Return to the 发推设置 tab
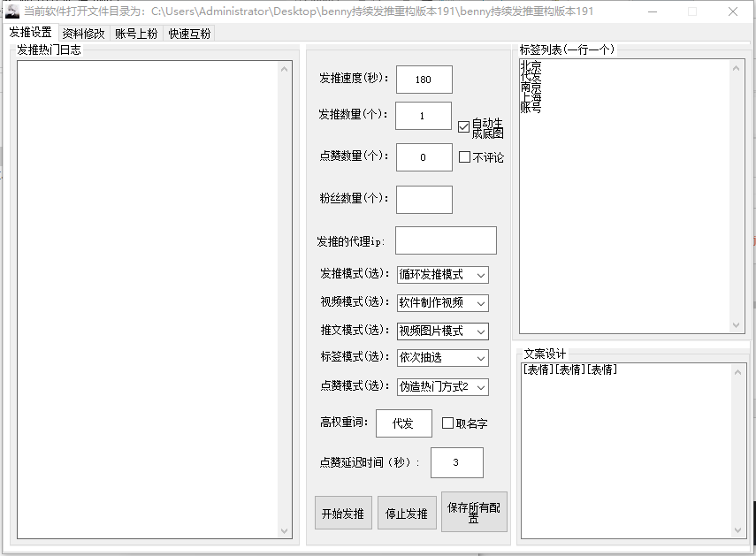The width and height of the screenshot is (756, 556). click(30, 32)
